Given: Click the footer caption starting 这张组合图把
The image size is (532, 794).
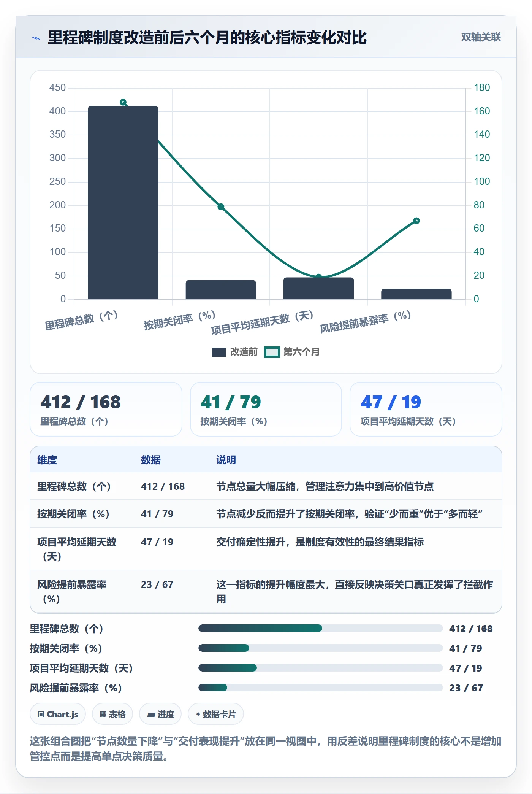Looking at the screenshot, I should tap(266, 749).
